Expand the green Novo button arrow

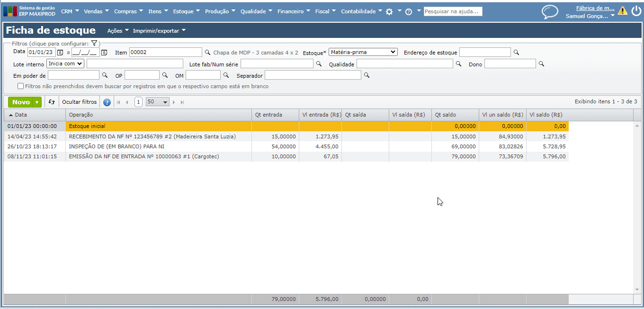click(x=37, y=102)
